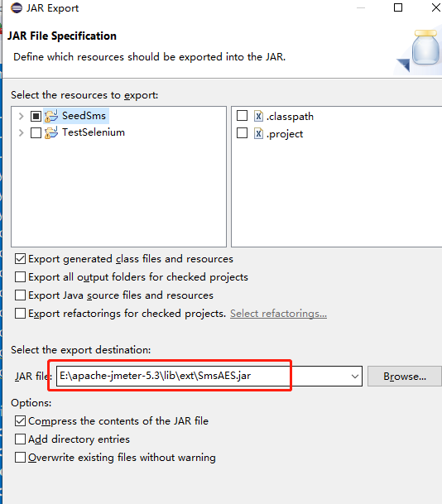Select the SeedSms tree item label

84,116
